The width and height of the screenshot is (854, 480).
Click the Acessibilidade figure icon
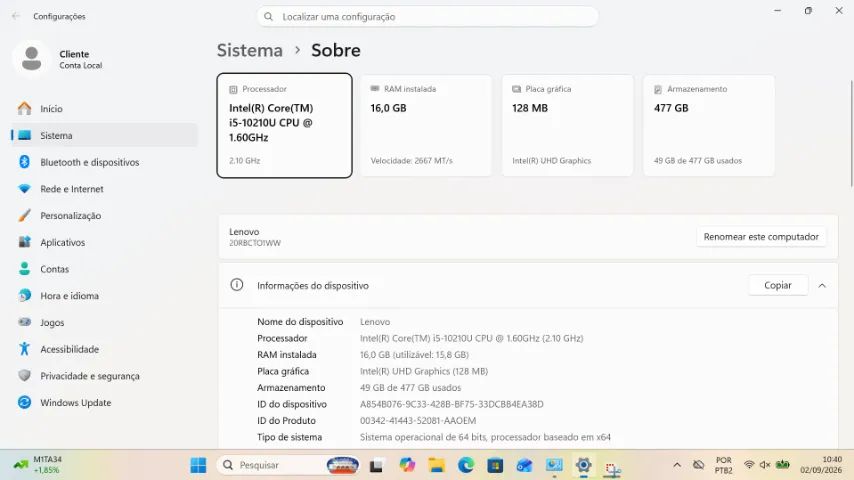click(x=25, y=349)
